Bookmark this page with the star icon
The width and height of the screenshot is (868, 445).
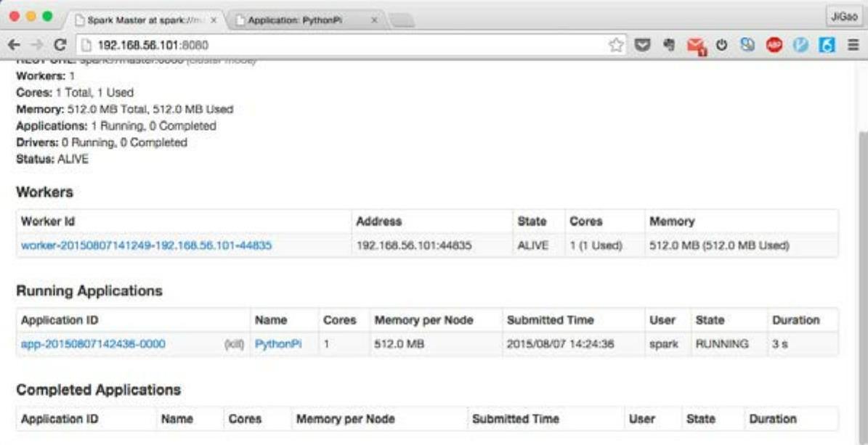[615, 46]
